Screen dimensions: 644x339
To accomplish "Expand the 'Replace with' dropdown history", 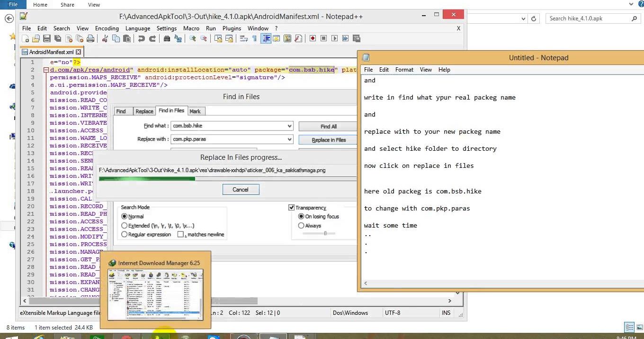I will [289, 139].
